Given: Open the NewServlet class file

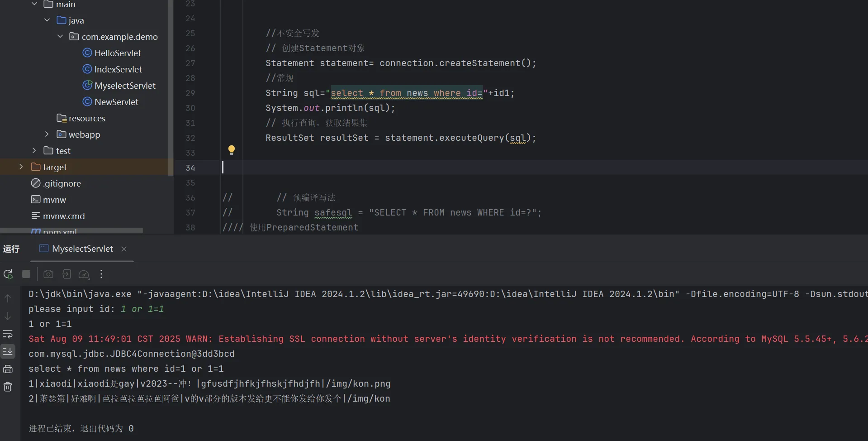Looking at the screenshot, I should [x=116, y=102].
